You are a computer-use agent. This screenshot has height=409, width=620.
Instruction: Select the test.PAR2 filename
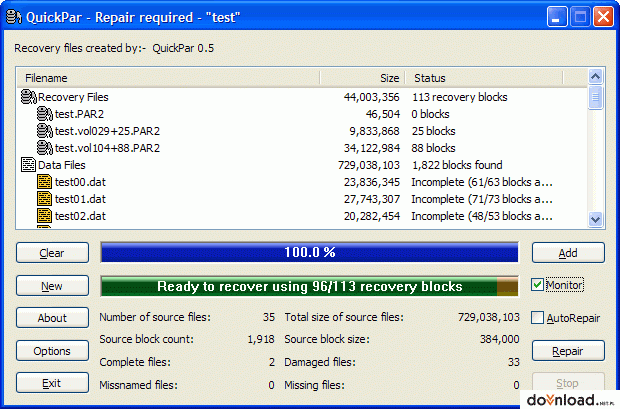click(79, 114)
